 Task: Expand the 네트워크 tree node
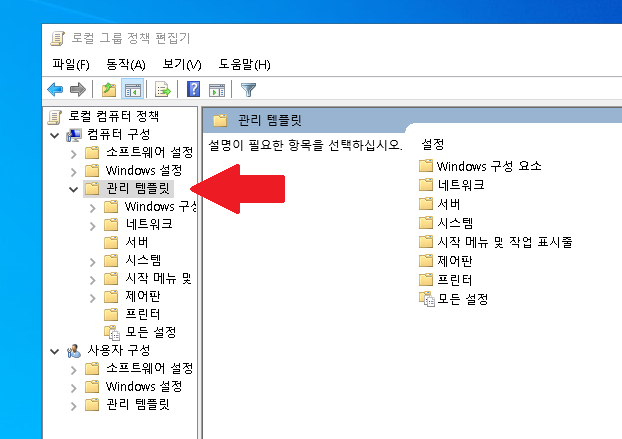pos(92,226)
